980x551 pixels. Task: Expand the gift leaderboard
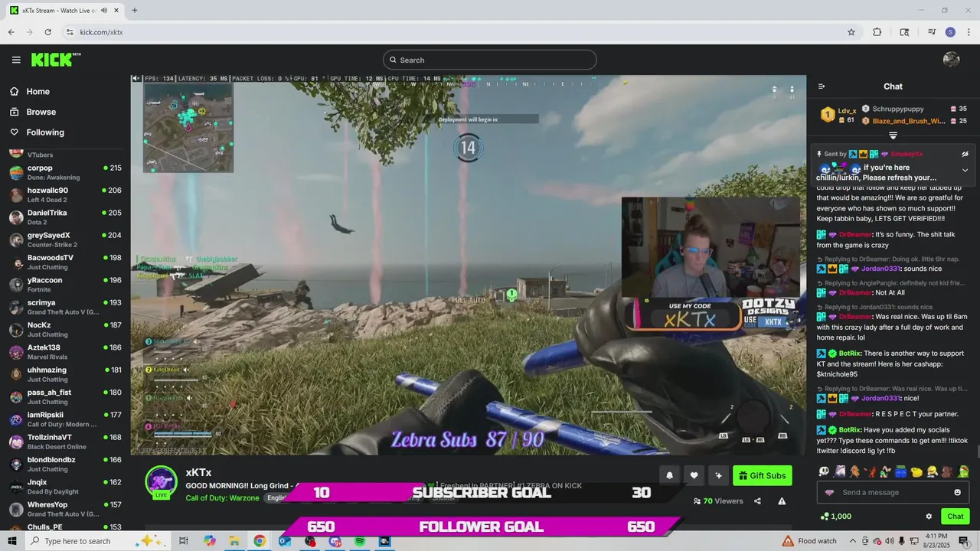(x=893, y=135)
